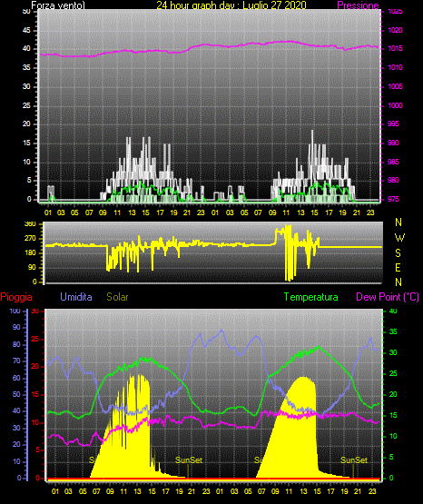
Task: Click the blue 70 humidity axis value
Action: (16, 361)
